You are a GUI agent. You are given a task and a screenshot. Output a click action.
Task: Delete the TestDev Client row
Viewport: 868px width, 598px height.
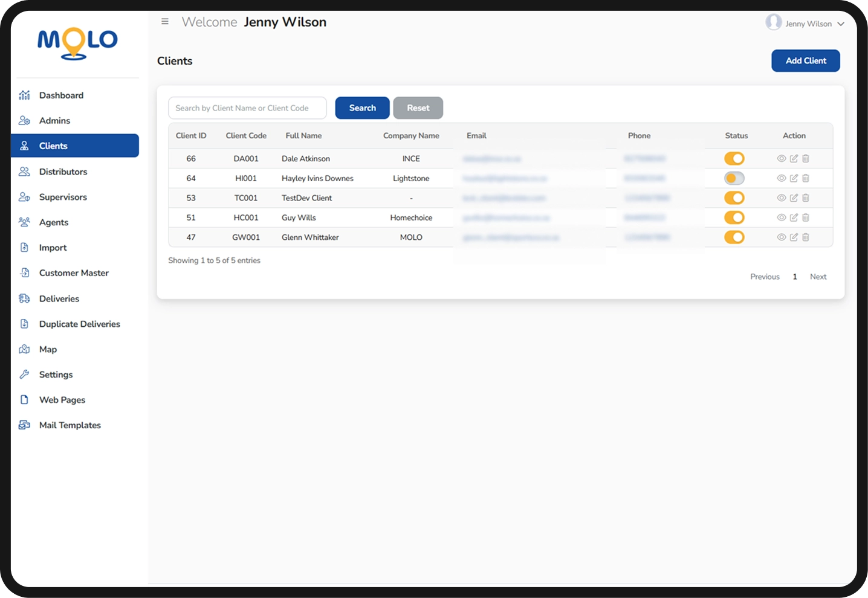(806, 198)
